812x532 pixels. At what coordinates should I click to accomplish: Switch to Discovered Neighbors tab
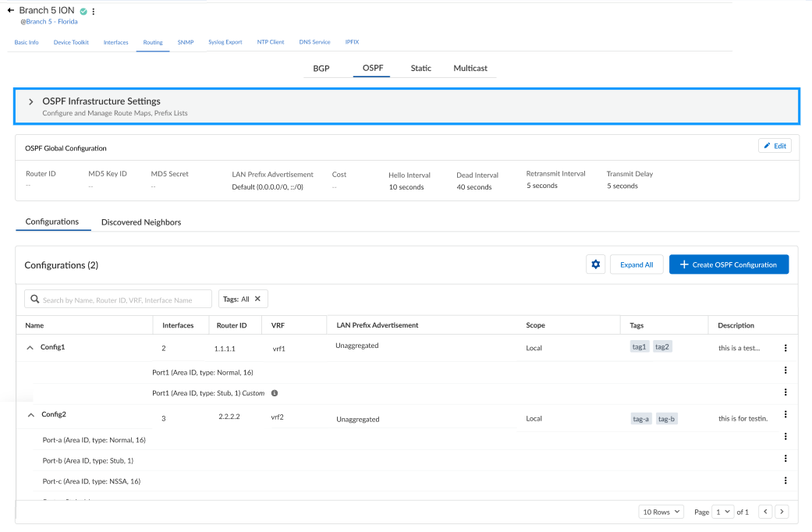pos(141,222)
